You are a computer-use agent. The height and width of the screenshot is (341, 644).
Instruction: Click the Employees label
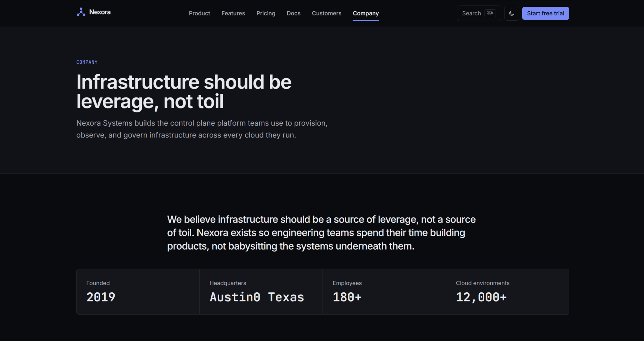point(347,283)
